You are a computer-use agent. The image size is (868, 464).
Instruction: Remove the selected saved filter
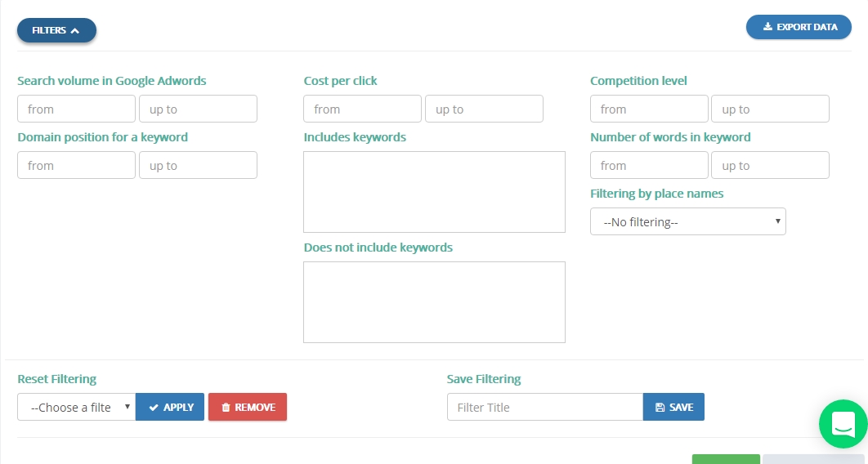248,407
